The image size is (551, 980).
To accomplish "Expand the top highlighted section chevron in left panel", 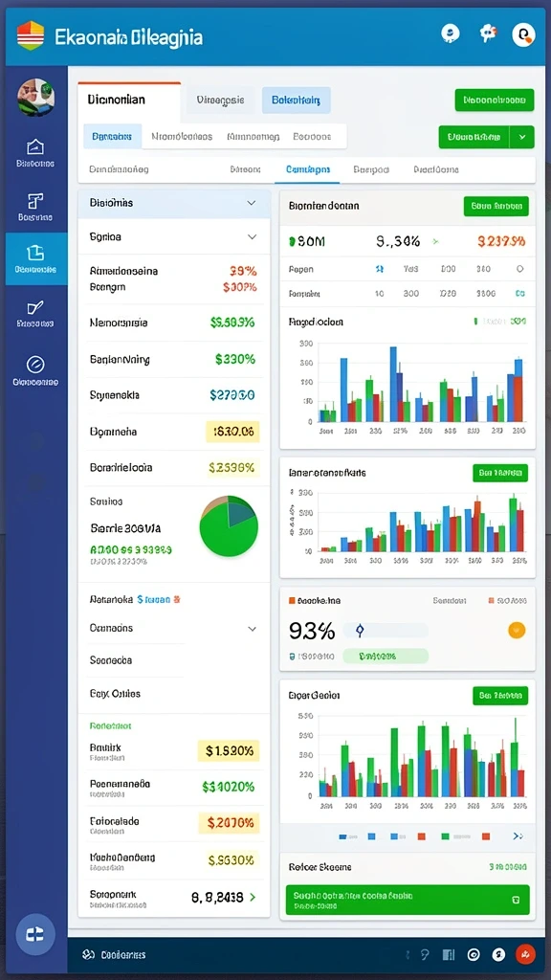I will [x=252, y=203].
